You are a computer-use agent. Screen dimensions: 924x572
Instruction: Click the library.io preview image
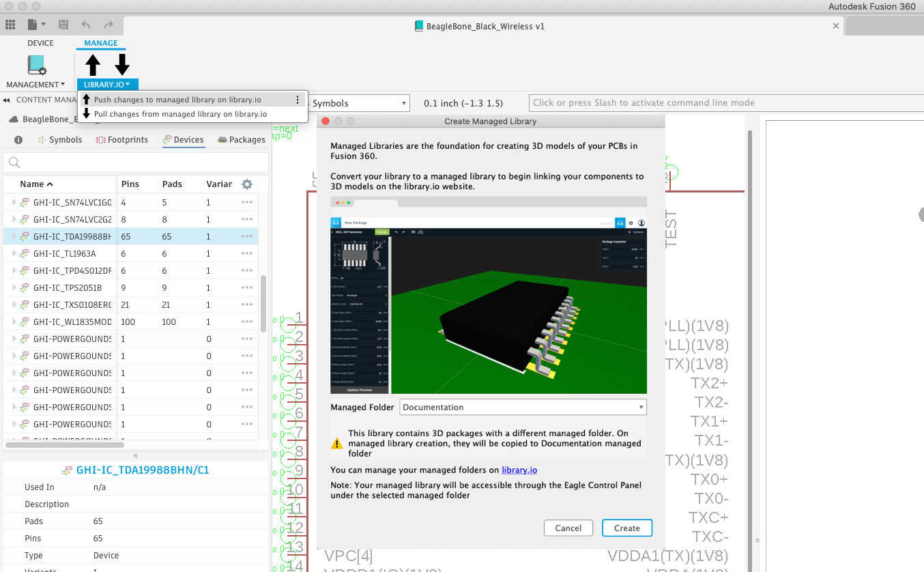point(489,296)
